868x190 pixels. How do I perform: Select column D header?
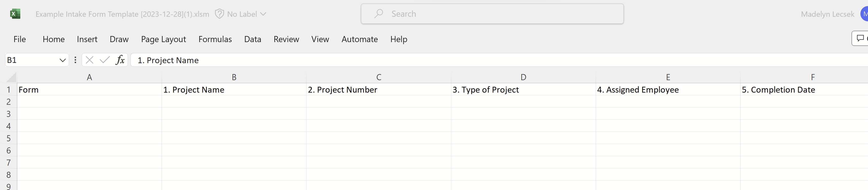[523, 77]
